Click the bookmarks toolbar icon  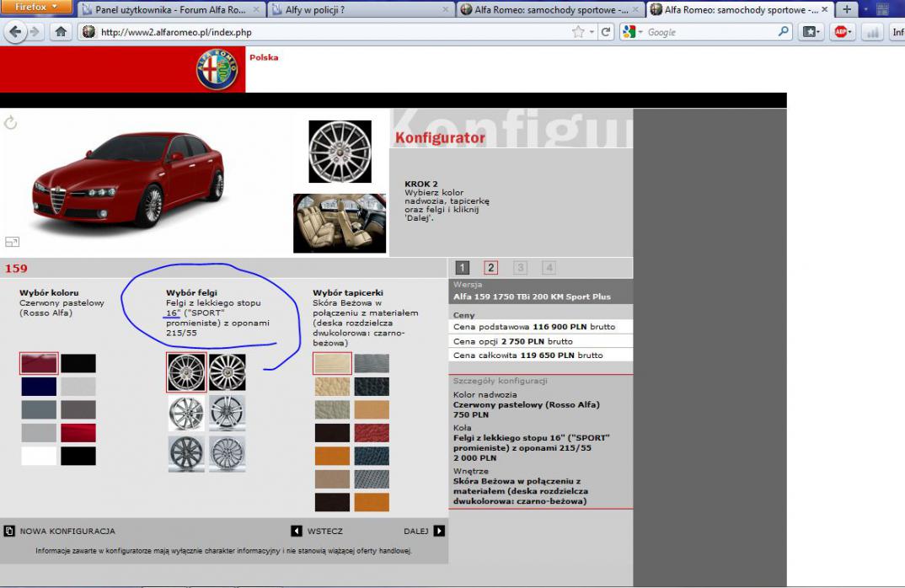click(810, 32)
